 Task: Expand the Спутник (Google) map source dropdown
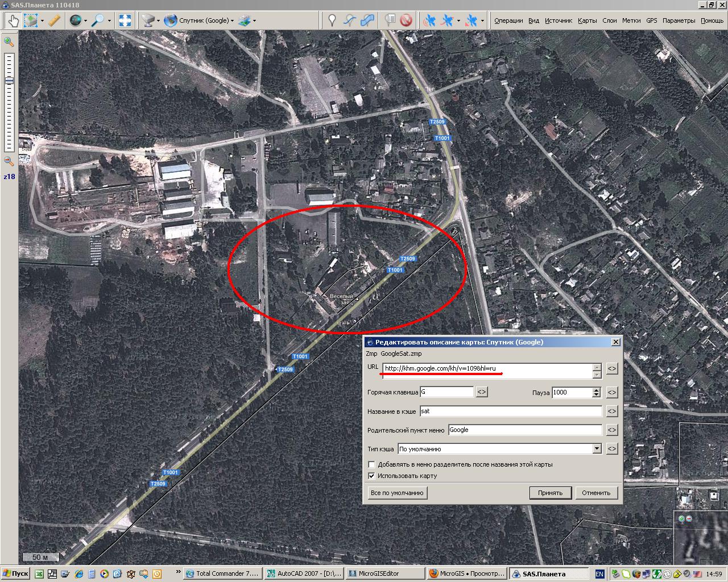click(x=232, y=21)
